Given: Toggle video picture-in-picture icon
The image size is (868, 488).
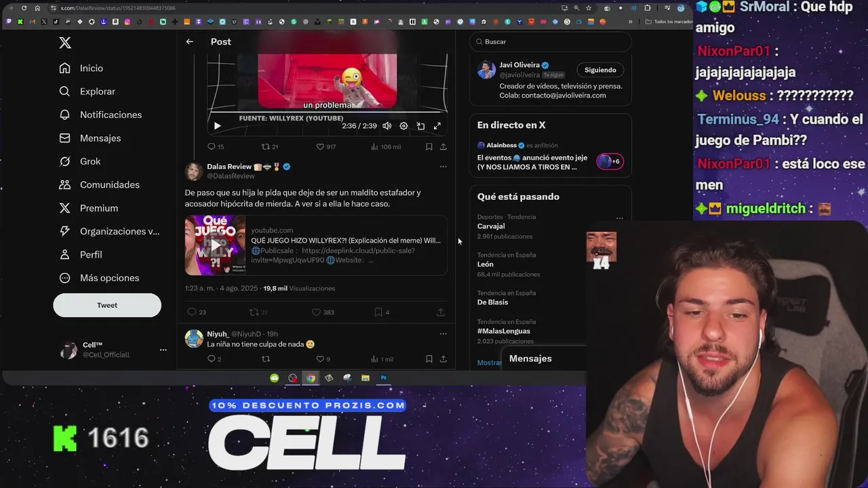Looking at the screenshot, I should [x=420, y=126].
